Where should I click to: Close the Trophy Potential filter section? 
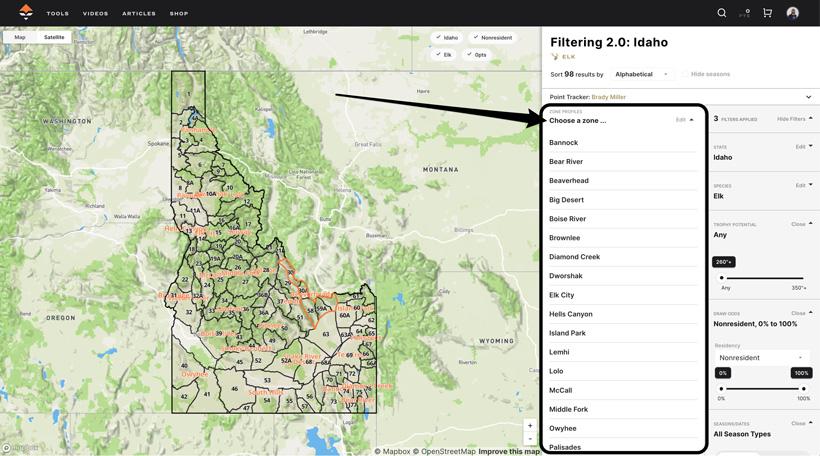click(x=802, y=224)
